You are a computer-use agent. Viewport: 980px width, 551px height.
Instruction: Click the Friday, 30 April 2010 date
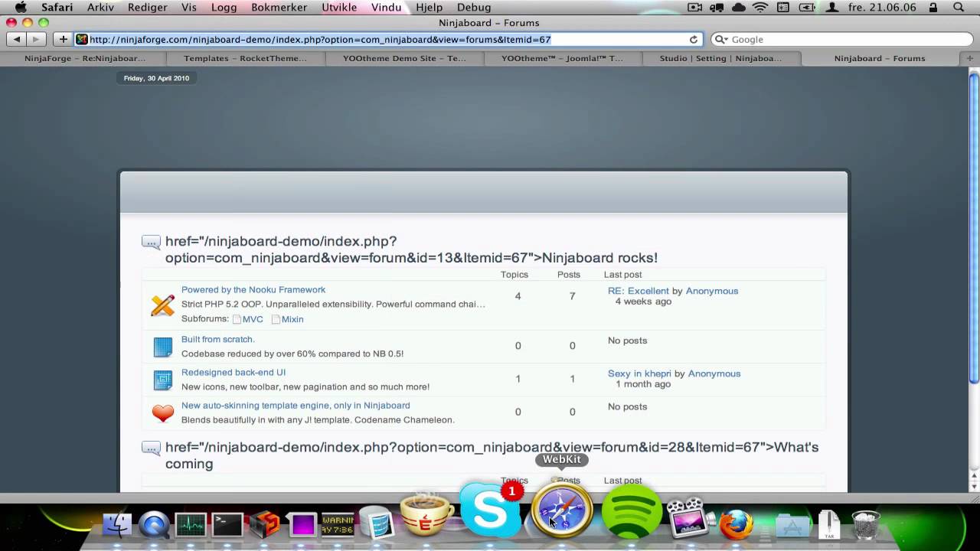tap(156, 78)
